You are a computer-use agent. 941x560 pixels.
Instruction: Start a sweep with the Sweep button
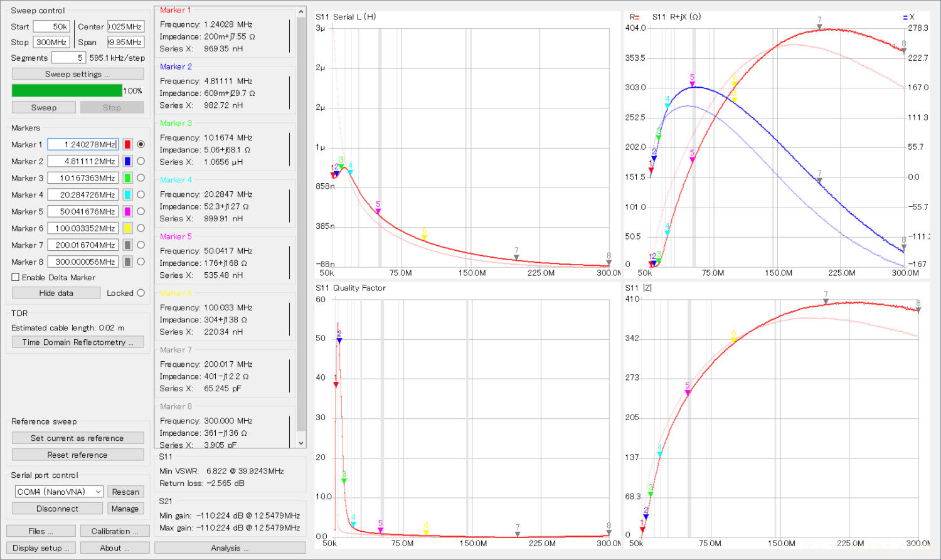click(x=44, y=107)
